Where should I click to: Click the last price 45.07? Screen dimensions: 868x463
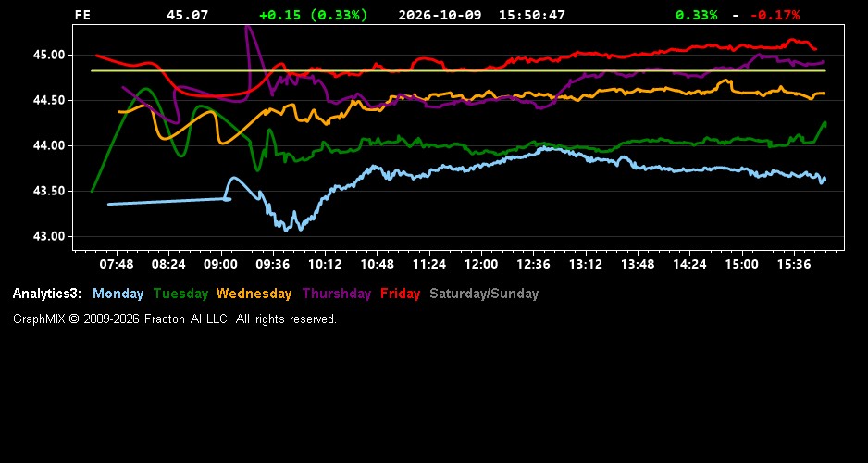187,15
